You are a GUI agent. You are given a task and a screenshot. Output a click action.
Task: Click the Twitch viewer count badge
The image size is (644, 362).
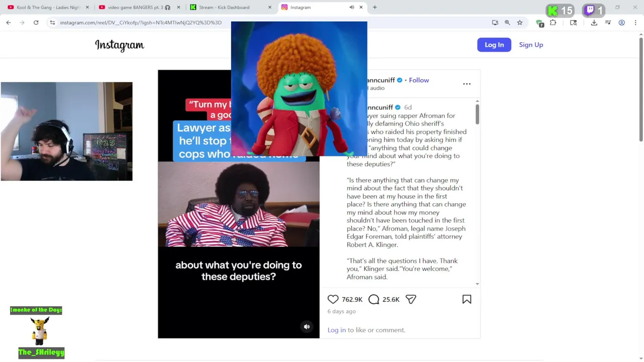pyautogui.click(x=595, y=11)
